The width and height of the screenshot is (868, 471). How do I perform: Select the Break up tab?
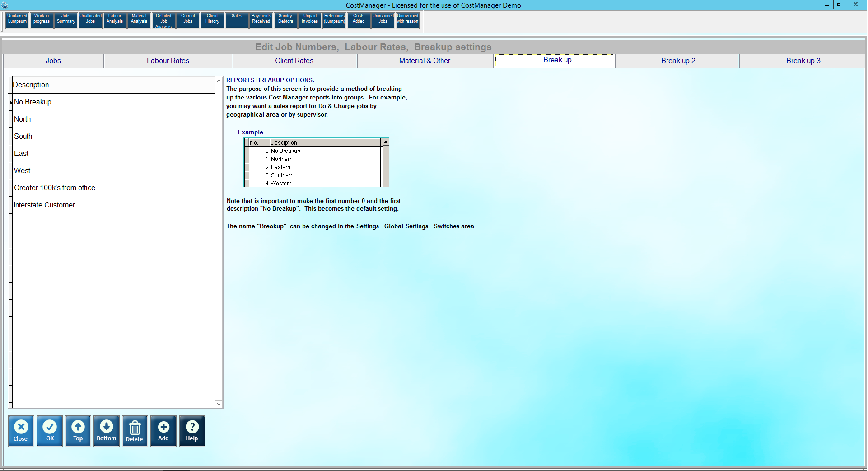(554, 60)
